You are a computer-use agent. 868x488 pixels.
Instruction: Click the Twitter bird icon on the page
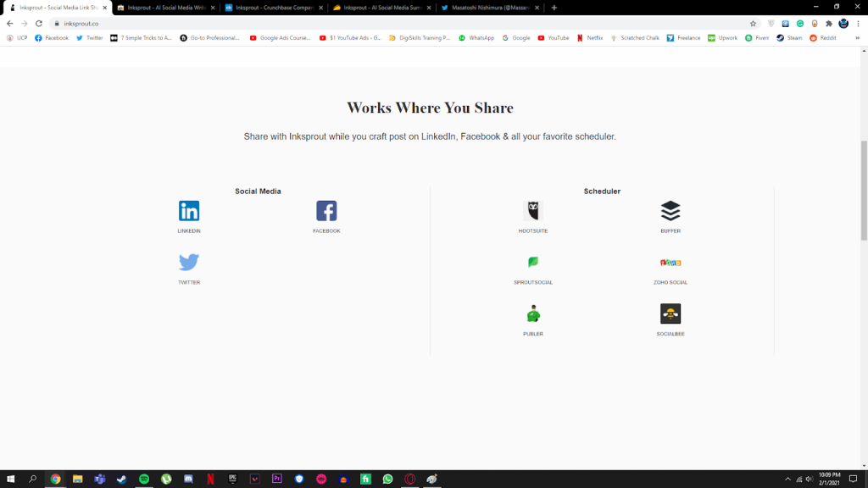(x=189, y=263)
